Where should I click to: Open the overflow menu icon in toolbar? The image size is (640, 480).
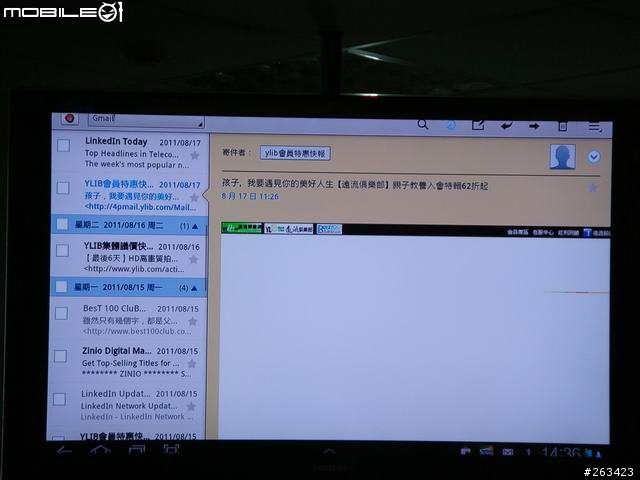coord(595,127)
